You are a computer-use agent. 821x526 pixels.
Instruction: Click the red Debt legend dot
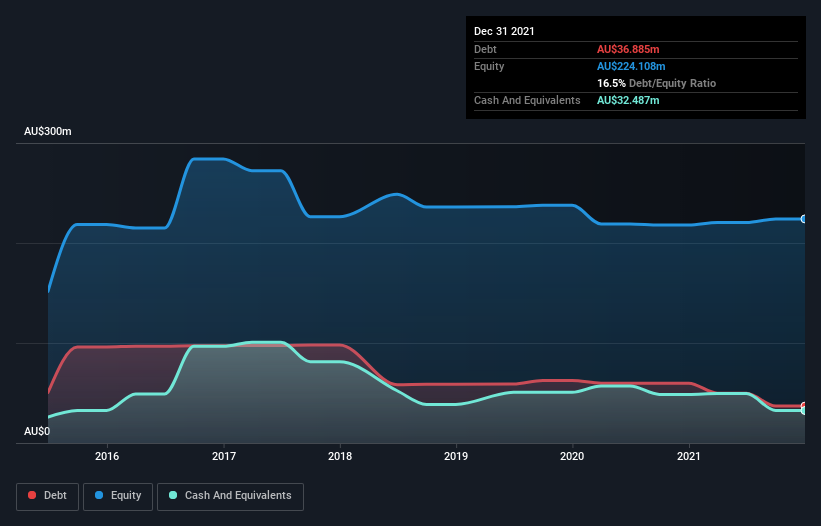click(32, 495)
